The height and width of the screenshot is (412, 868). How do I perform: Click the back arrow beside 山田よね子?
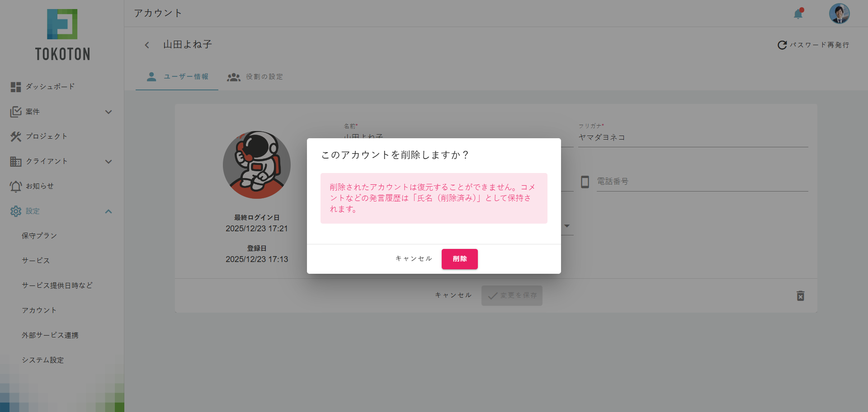tap(146, 45)
